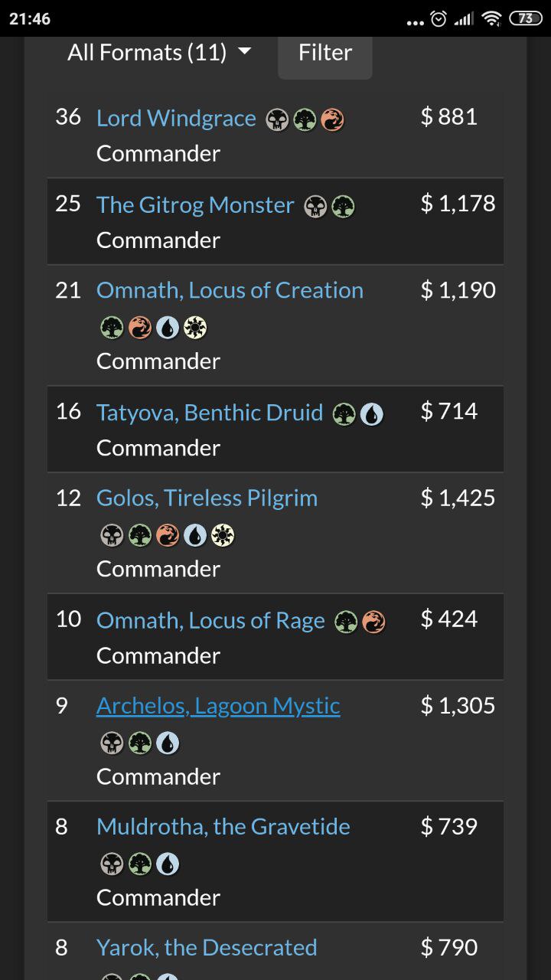
Task: Open The Gitrog Monster deck link
Action: [195, 205]
